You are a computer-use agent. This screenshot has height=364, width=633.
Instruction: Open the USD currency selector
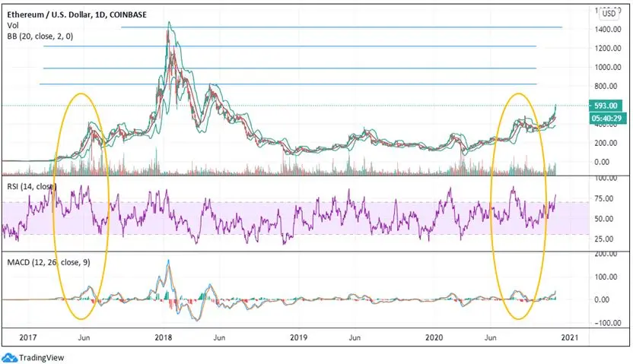(x=609, y=14)
